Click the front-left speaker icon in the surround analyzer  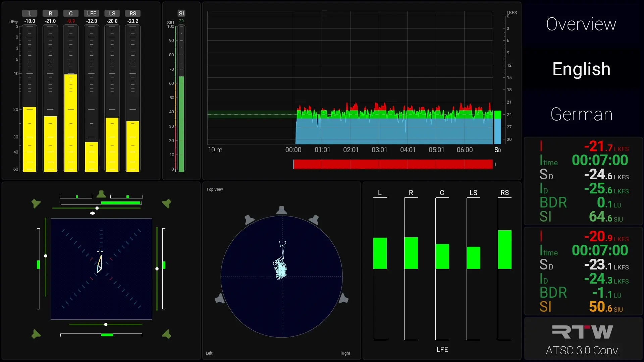36,203
